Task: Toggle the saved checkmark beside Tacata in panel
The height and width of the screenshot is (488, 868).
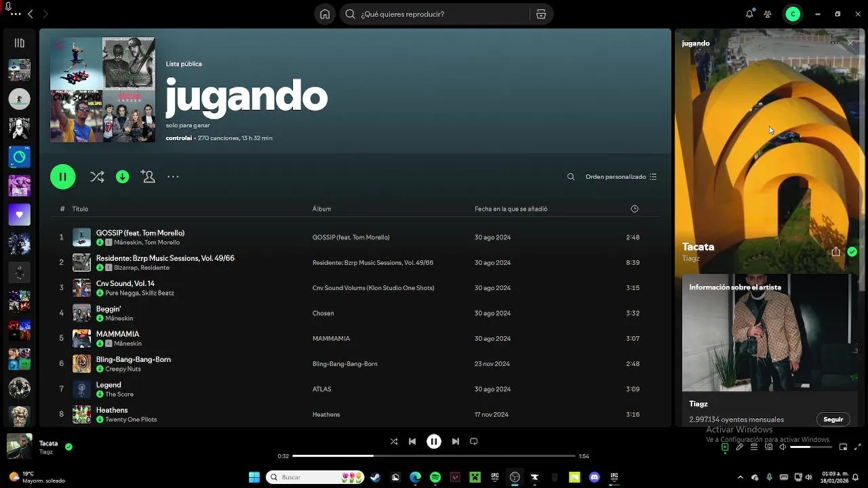Action: 852,251
